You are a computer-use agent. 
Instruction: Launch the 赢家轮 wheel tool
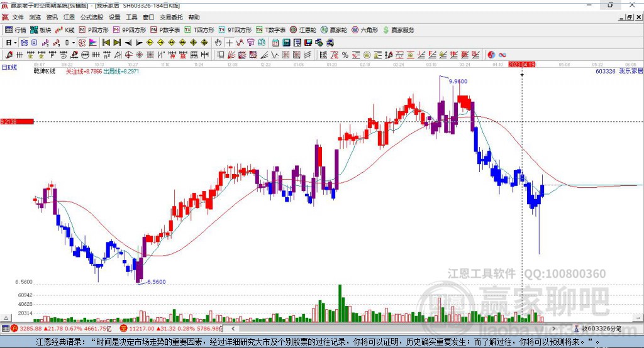click(334, 30)
